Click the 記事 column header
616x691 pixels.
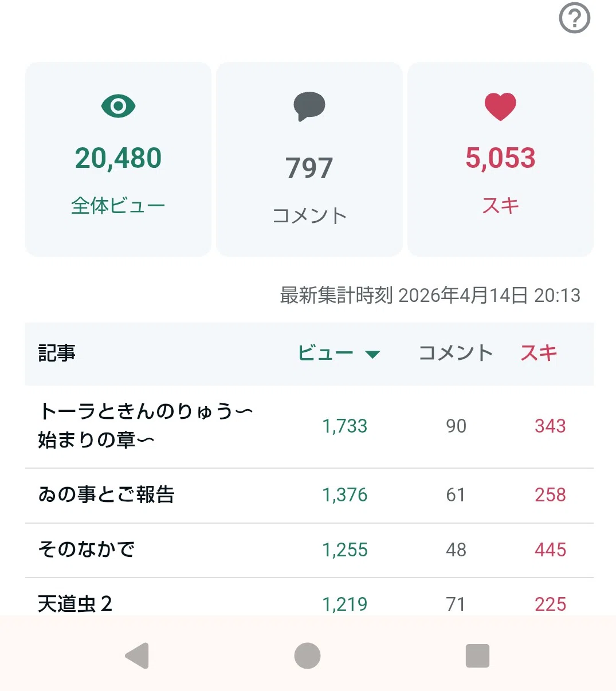(x=57, y=353)
